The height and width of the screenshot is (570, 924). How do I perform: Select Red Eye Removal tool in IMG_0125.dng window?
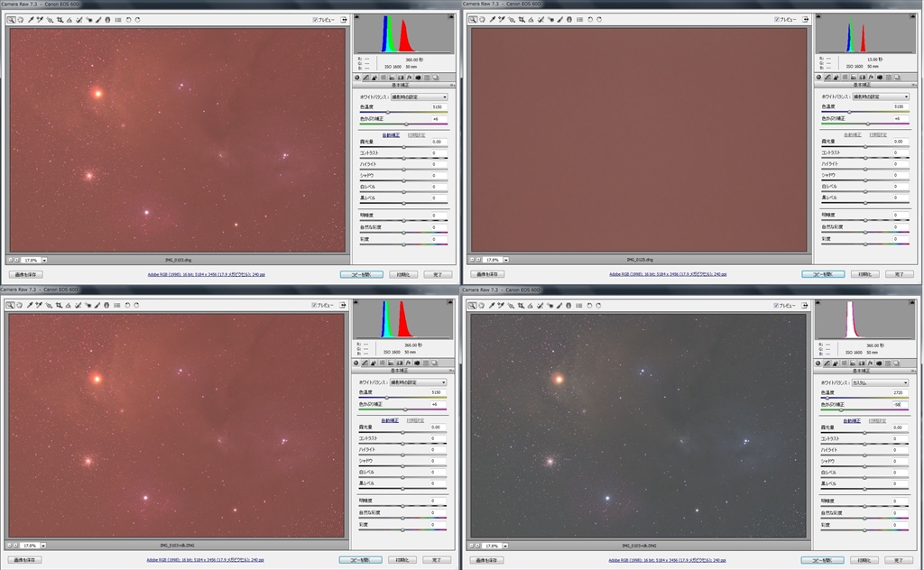pyautogui.click(x=550, y=20)
